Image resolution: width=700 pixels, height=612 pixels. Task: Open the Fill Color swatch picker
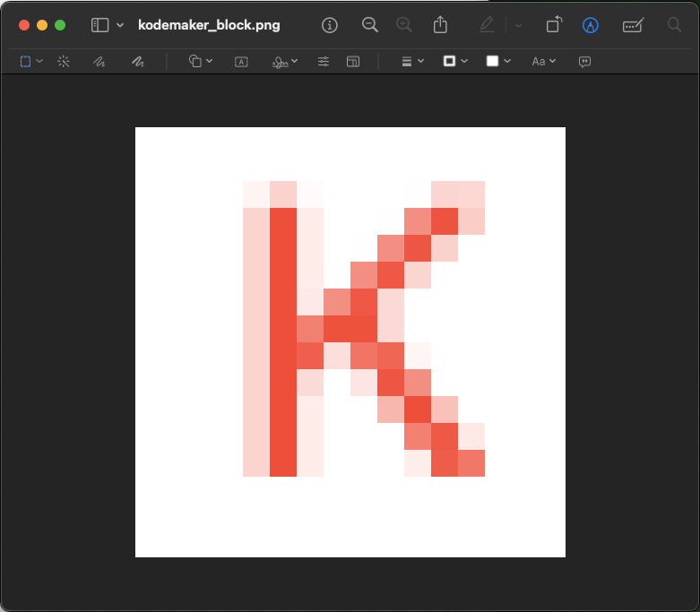coord(498,62)
